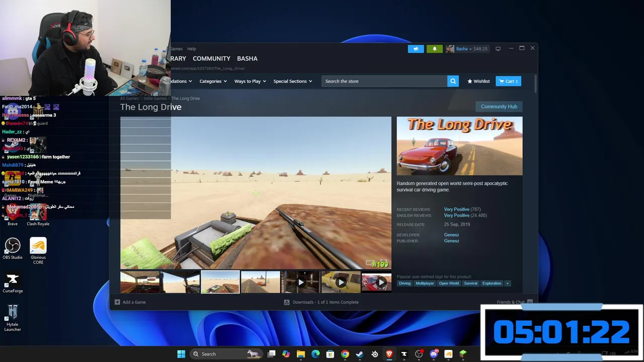
Task: Click the Downloads icon in Steam footer
Action: click(x=287, y=302)
